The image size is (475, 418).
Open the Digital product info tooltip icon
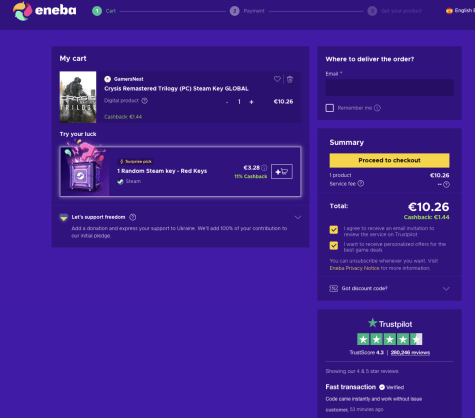144,101
